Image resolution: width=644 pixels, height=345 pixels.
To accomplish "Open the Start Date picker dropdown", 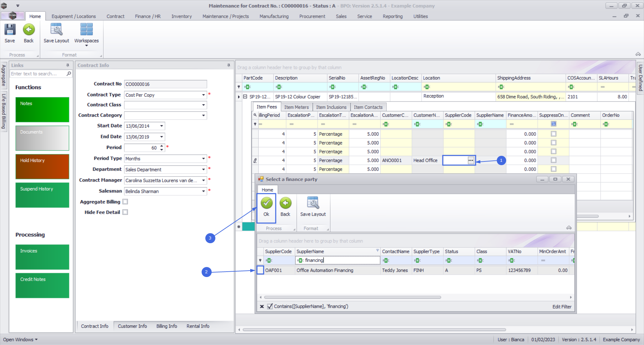I will pyautogui.click(x=161, y=126).
